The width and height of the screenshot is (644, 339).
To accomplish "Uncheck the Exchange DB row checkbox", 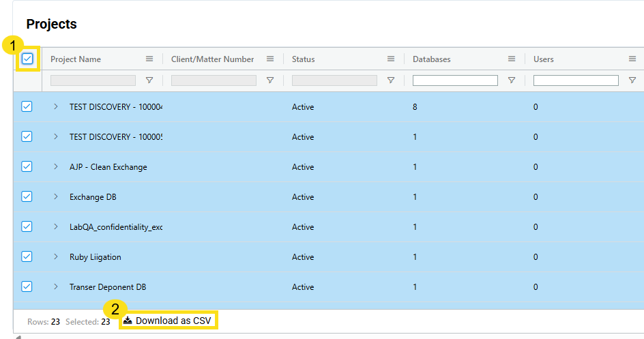I will [27, 196].
